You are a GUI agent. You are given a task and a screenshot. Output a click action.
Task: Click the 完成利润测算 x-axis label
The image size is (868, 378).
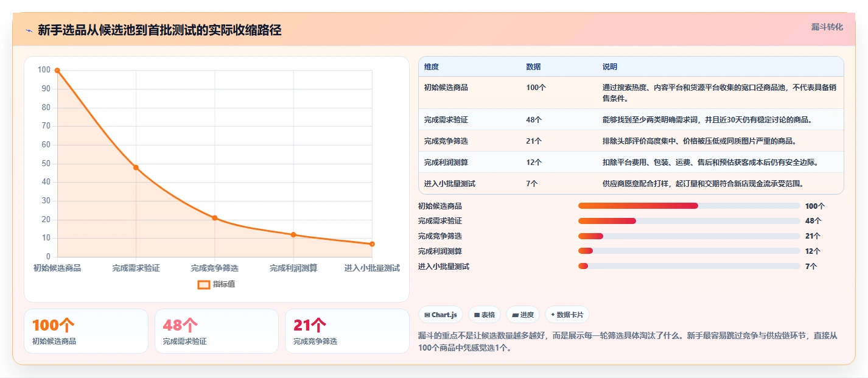[x=293, y=268]
